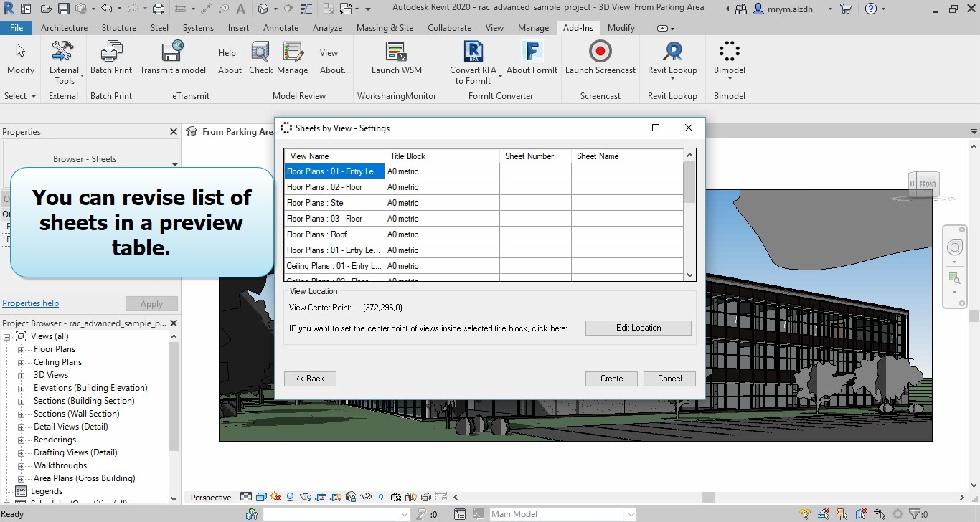Open Model Review Manage tool
Image resolution: width=980 pixels, height=522 pixels.
point(292,52)
